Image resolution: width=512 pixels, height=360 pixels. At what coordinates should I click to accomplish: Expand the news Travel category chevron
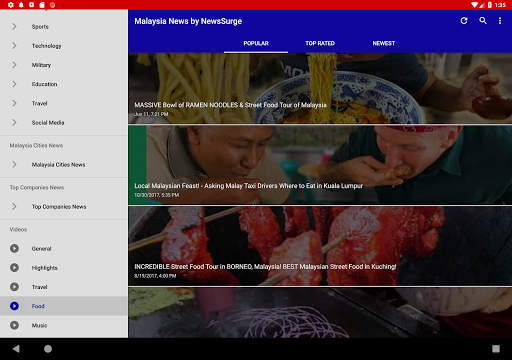coord(14,103)
